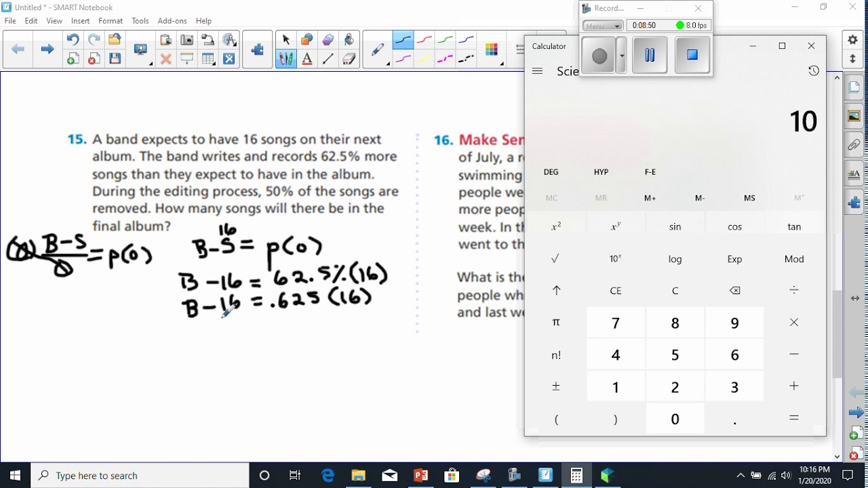Toggle F-E notation in Calculator

point(650,172)
